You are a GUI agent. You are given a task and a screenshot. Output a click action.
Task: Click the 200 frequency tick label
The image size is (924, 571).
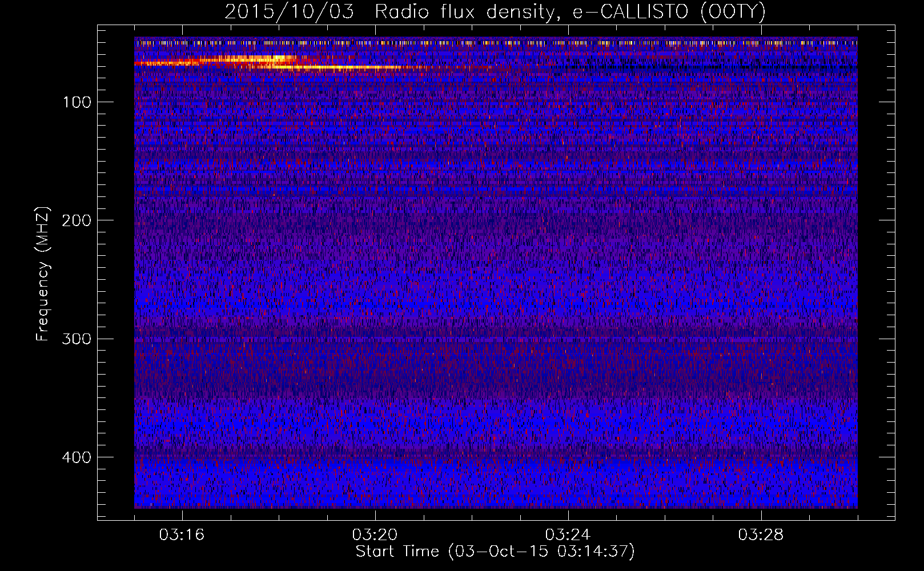77,220
